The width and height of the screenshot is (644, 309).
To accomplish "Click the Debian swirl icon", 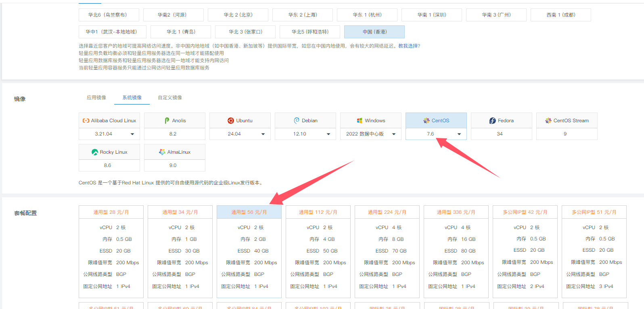I will point(297,121).
